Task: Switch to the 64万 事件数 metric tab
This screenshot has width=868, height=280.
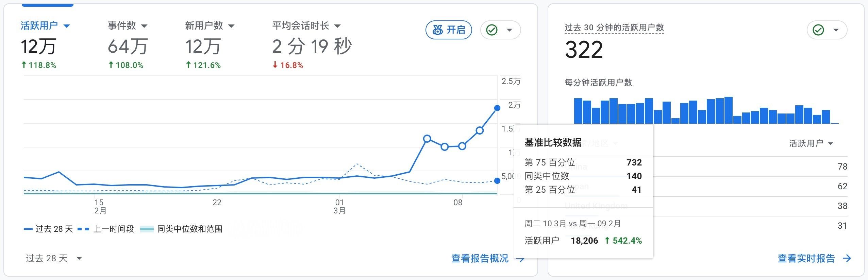Action: [128, 47]
